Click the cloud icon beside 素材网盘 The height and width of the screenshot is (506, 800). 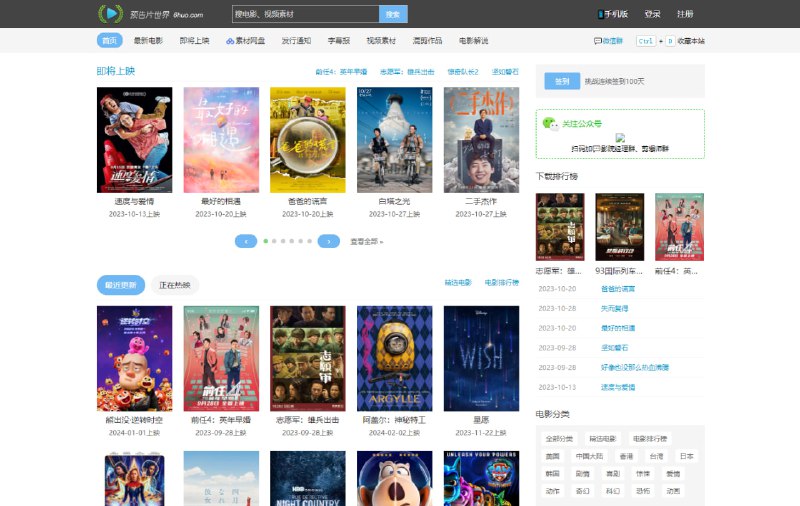coord(230,41)
